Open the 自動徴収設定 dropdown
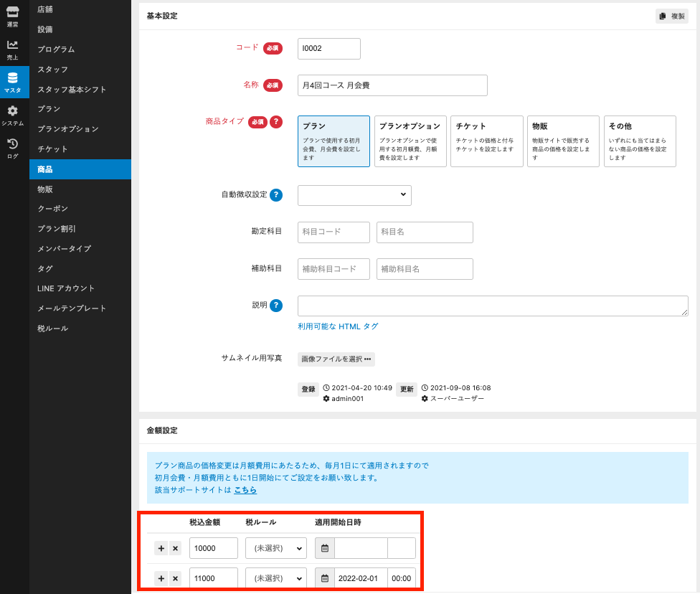This screenshot has width=700, height=594. (x=354, y=195)
